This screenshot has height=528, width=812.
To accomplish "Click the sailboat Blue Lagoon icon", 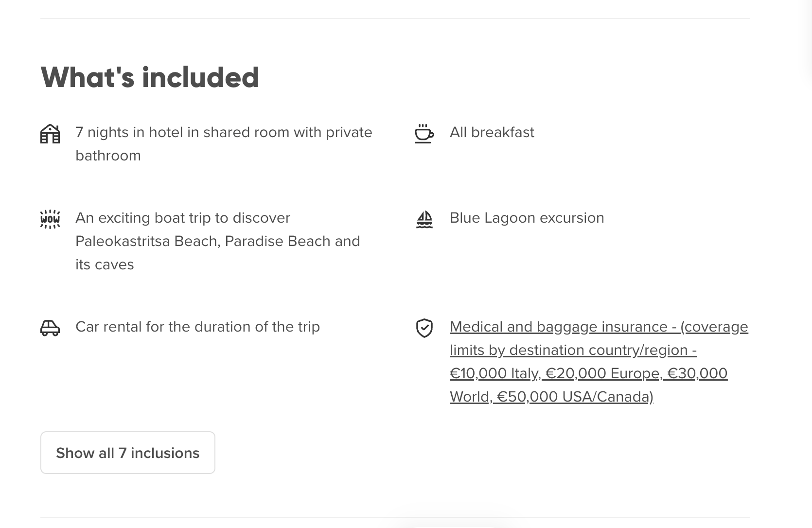I will (x=424, y=219).
